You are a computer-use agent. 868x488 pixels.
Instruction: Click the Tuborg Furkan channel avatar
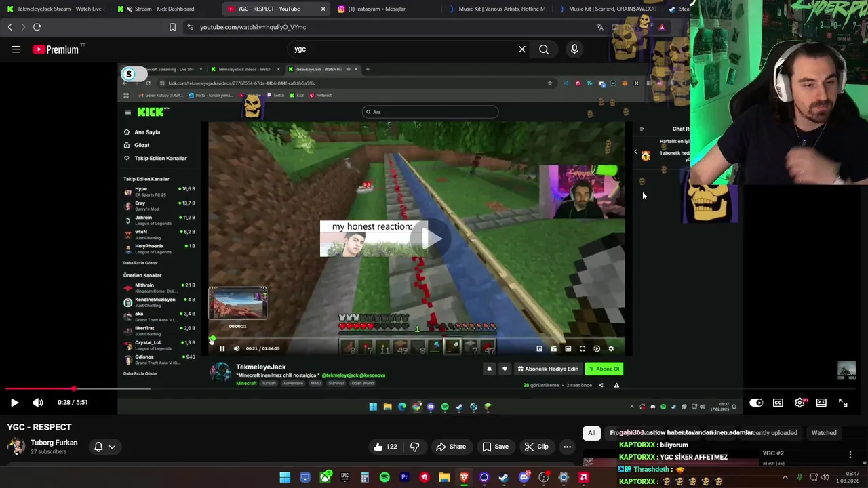pos(16,447)
